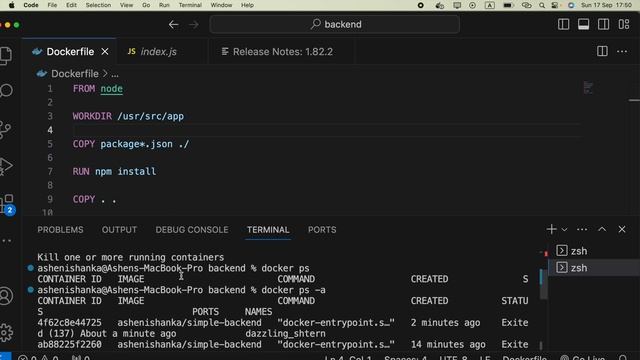Toggle bottom panel layout icon
640x360 pixels.
coord(583,24)
